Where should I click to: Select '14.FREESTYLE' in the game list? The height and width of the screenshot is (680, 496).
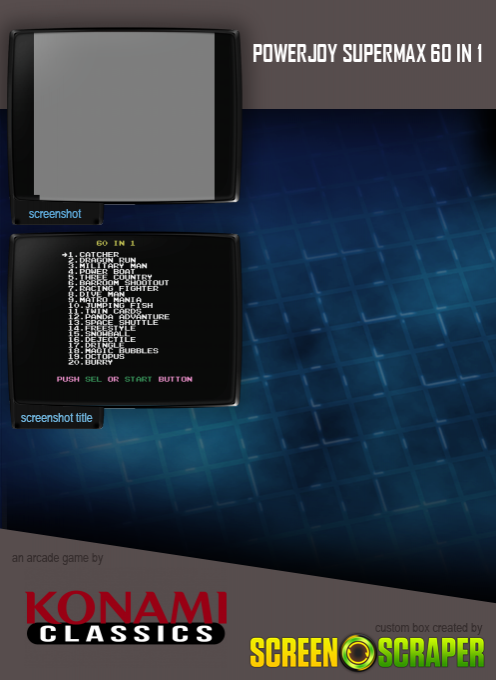point(102,328)
